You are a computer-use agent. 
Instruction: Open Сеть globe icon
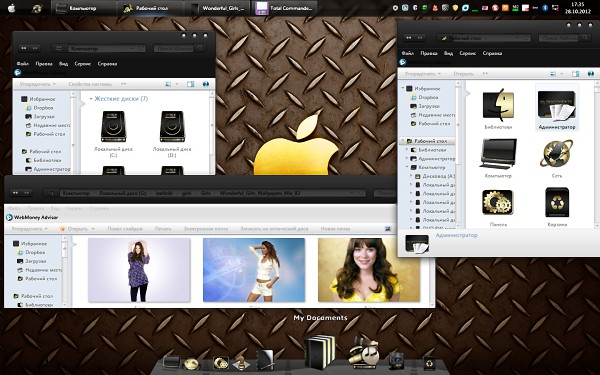[557, 158]
